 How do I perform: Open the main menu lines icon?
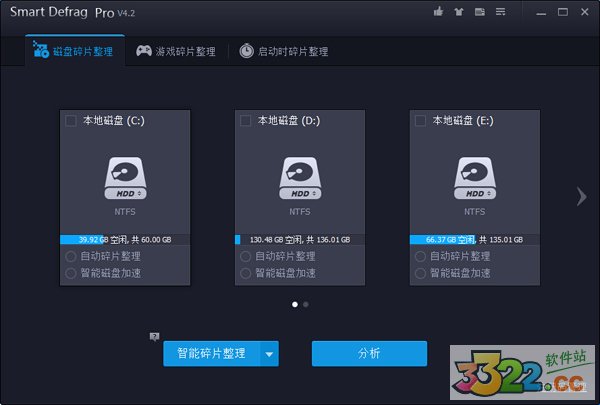tap(501, 12)
